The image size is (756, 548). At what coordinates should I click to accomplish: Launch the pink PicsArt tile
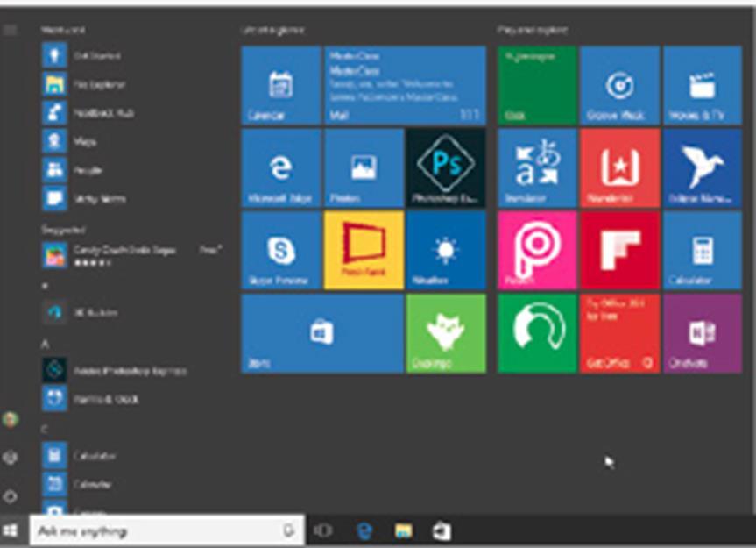click(537, 251)
